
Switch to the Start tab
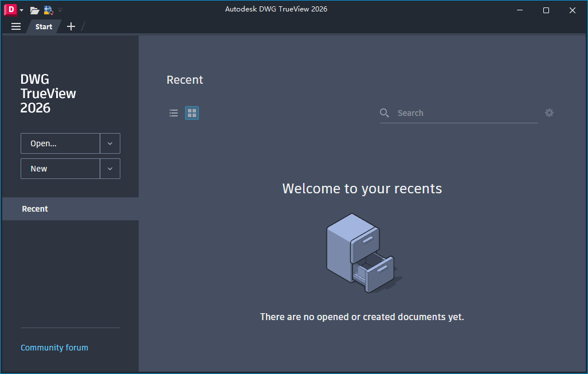43,26
